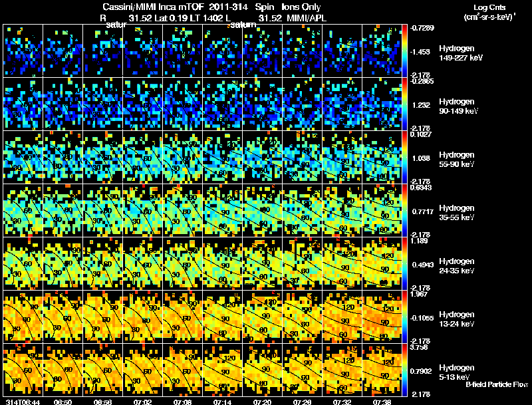Click the Hydrogen 5-13 keV row label
Image resolution: width=532 pixels, height=405 pixels.
pyautogui.click(x=457, y=372)
